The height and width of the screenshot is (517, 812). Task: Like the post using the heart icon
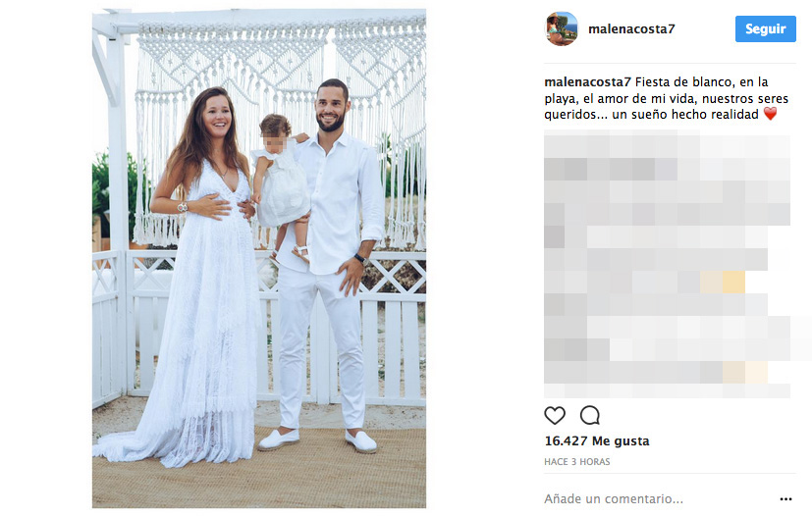click(555, 415)
